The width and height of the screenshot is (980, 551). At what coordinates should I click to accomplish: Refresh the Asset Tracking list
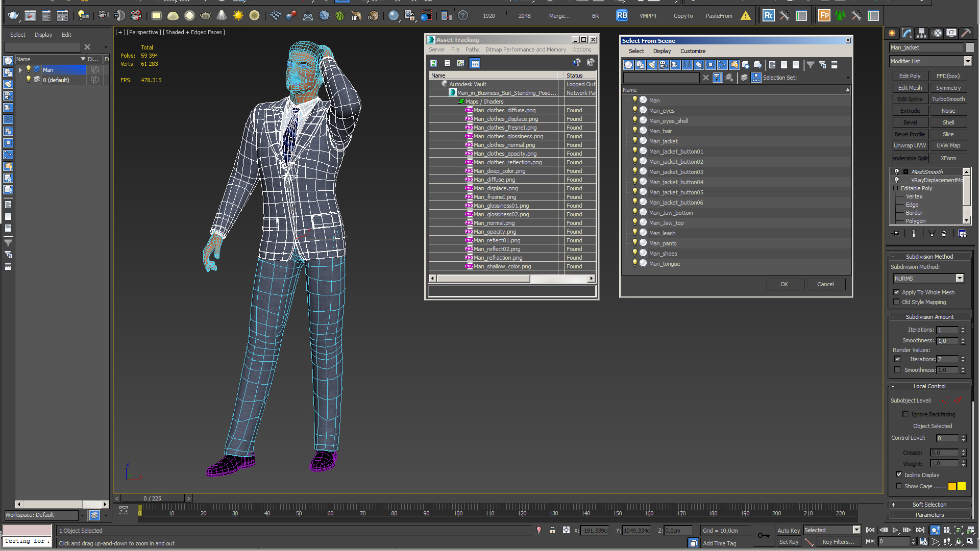coord(433,63)
